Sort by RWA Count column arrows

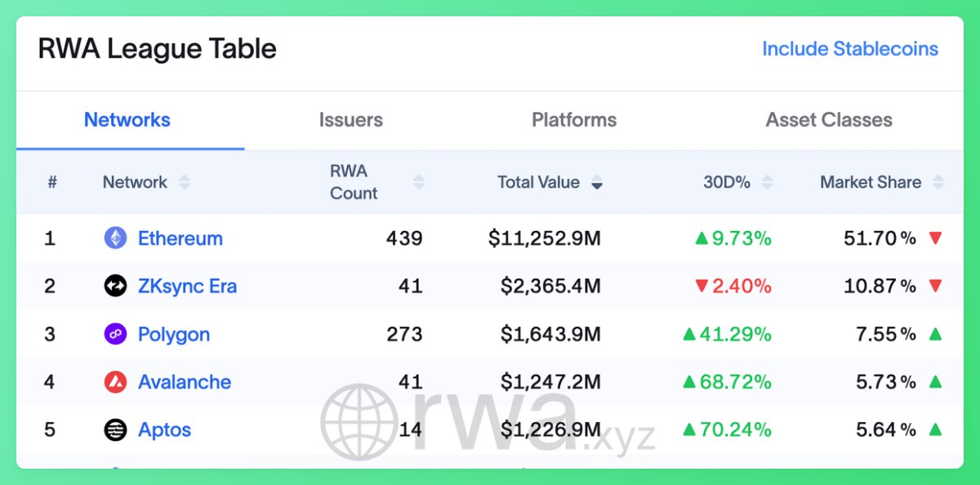419,182
